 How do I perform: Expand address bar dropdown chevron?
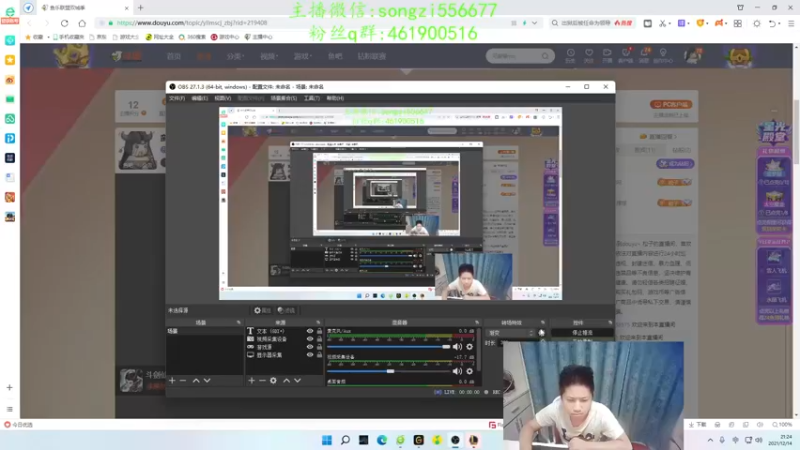point(534,23)
